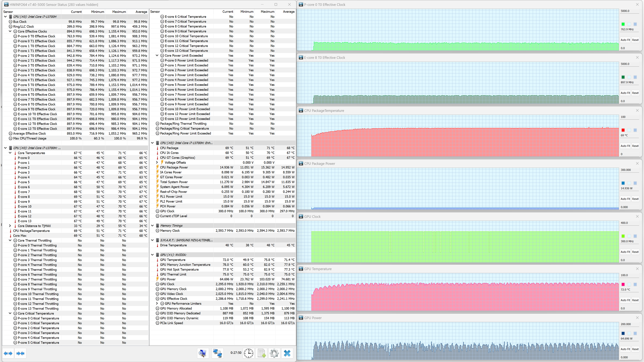The image size is (644, 362).
Task: Click Reset on CPU Package Power graph
Action: (x=635, y=199)
